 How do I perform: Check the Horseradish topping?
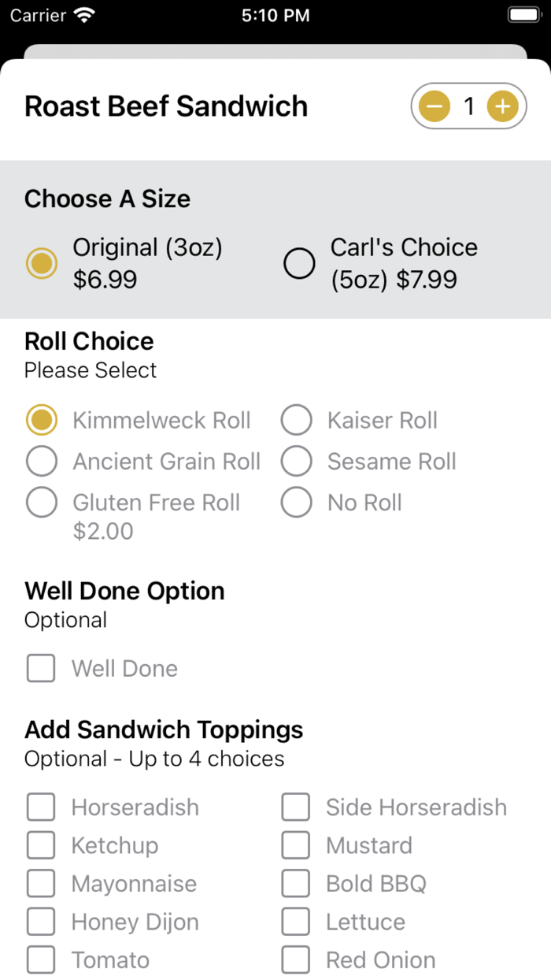(x=41, y=807)
